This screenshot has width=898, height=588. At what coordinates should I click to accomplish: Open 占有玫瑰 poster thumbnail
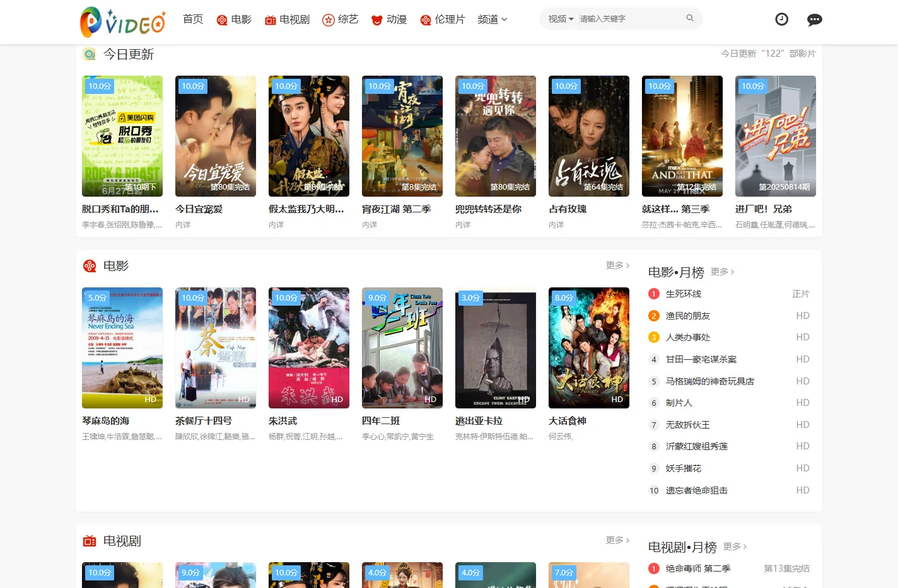click(x=589, y=136)
